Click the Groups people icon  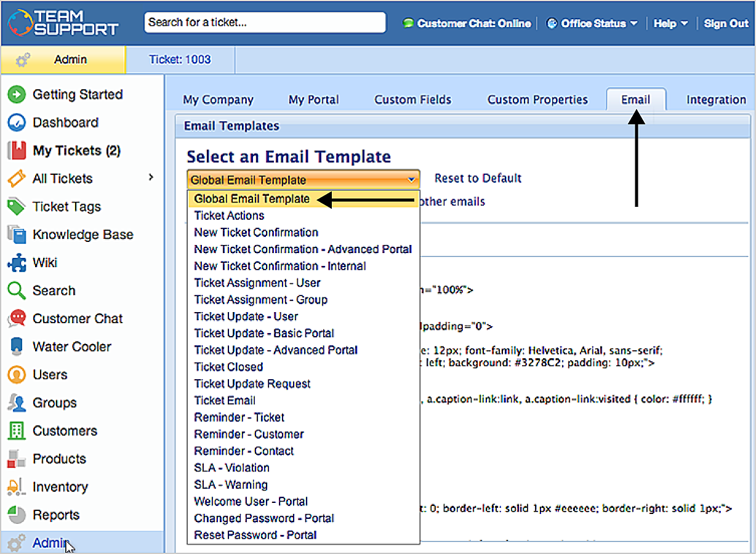point(16,403)
